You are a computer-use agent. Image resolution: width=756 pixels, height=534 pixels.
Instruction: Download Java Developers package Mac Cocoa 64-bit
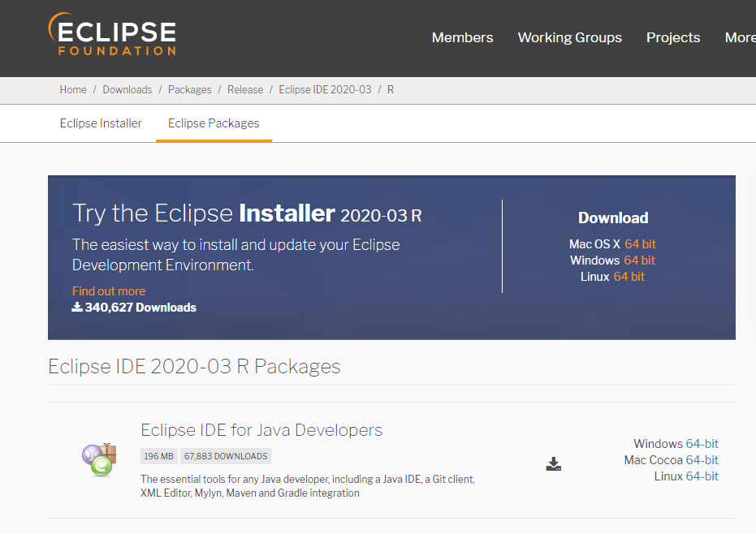[x=702, y=460]
